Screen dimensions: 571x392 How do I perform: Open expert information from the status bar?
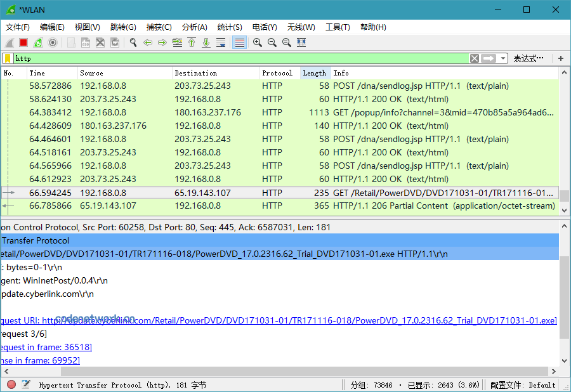tap(11, 384)
